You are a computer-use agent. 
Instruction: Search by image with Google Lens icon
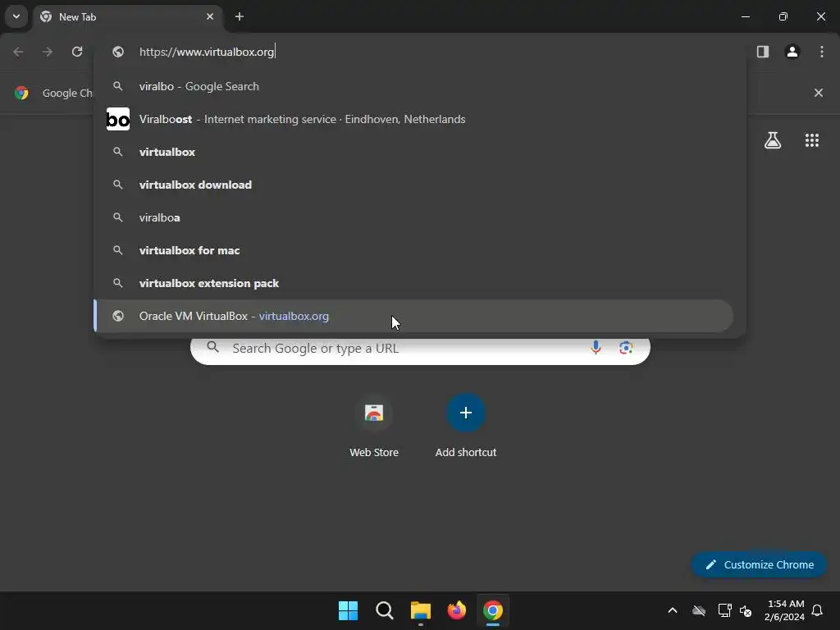coord(626,348)
